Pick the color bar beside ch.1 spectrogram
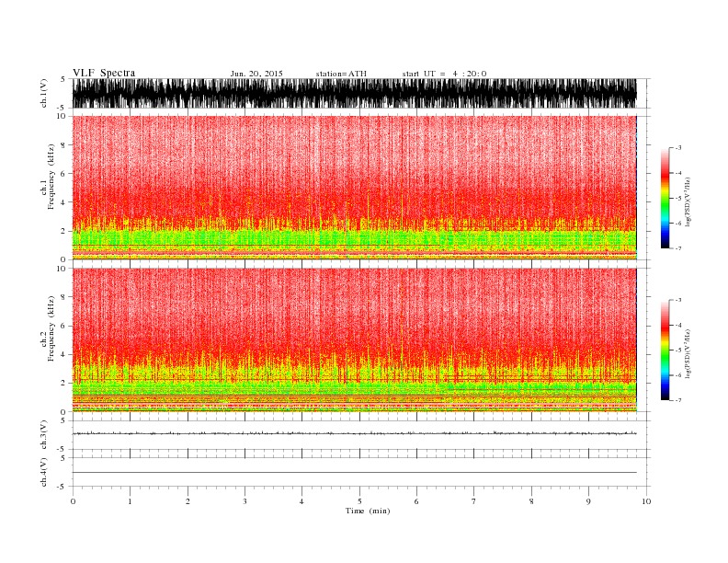 tap(665, 198)
